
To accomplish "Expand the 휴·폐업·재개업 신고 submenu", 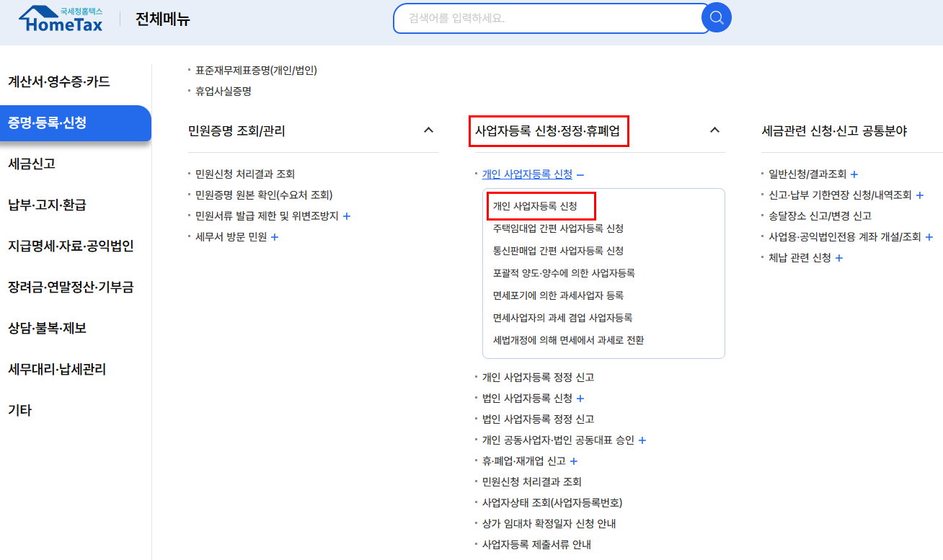I will (x=573, y=461).
